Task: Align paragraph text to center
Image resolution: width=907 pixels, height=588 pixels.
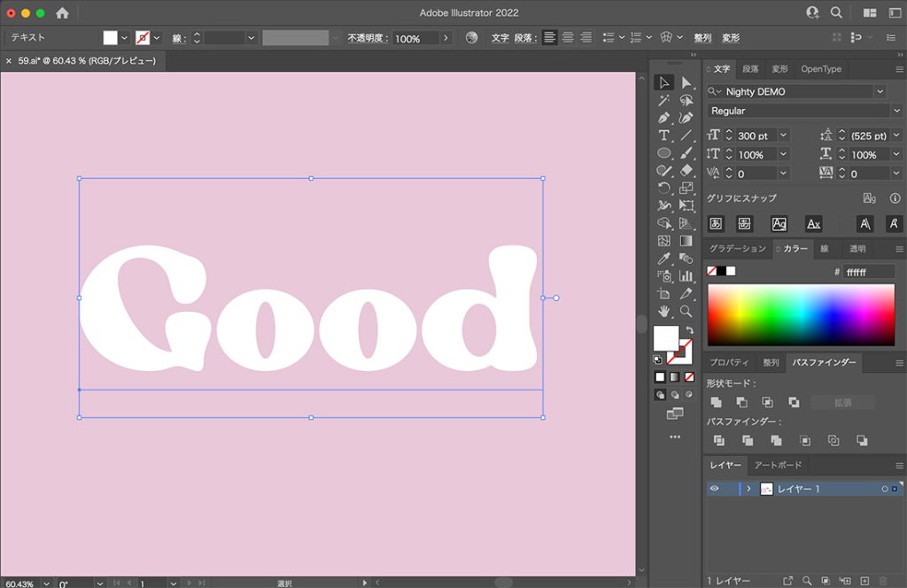Action: [x=568, y=38]
